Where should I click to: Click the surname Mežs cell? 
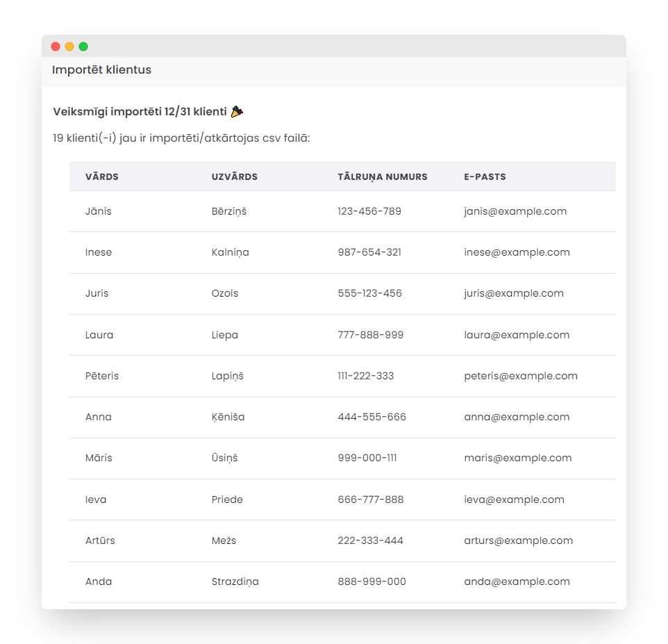pyautogui.click(x=224, y=540)
